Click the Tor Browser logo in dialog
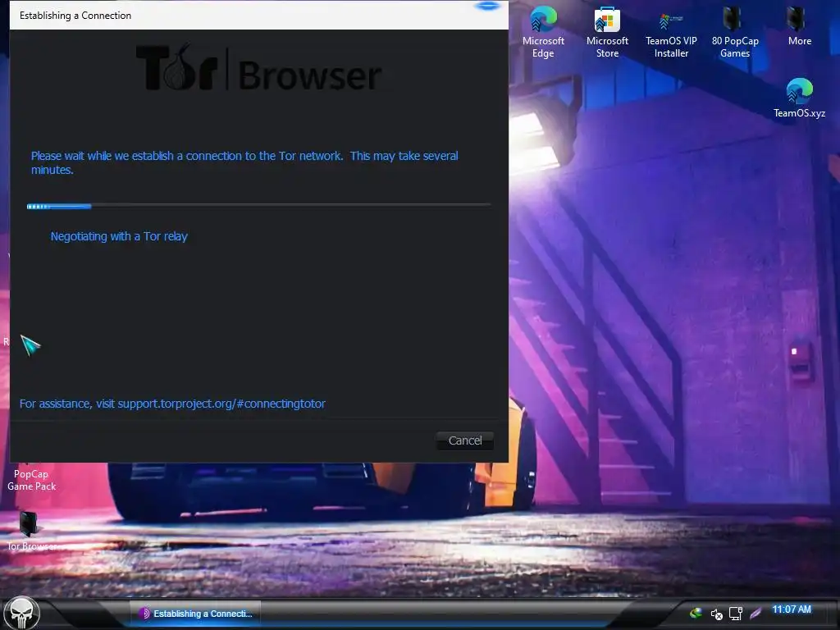 pyautogui.click(x=258, y=69)
